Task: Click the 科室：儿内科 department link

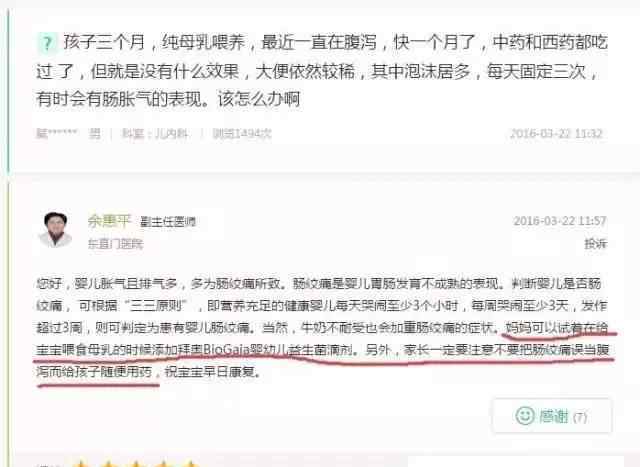Action: click(155, 133)
